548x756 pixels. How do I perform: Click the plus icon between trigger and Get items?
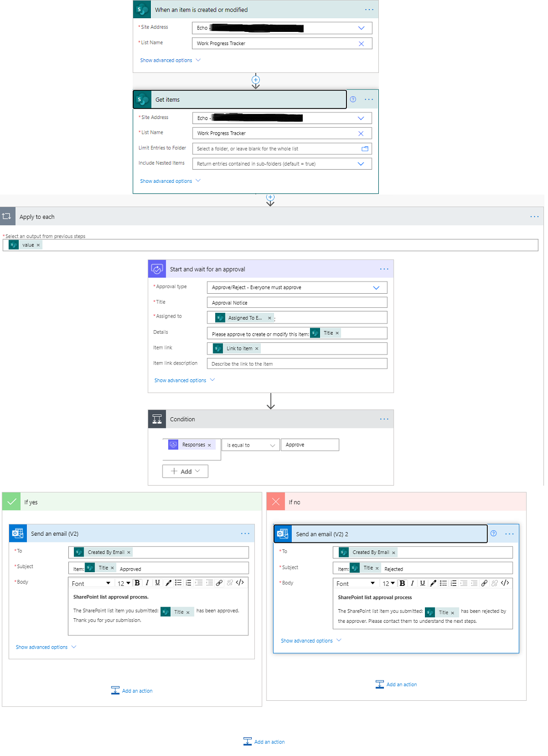click(x=256, y=80)
